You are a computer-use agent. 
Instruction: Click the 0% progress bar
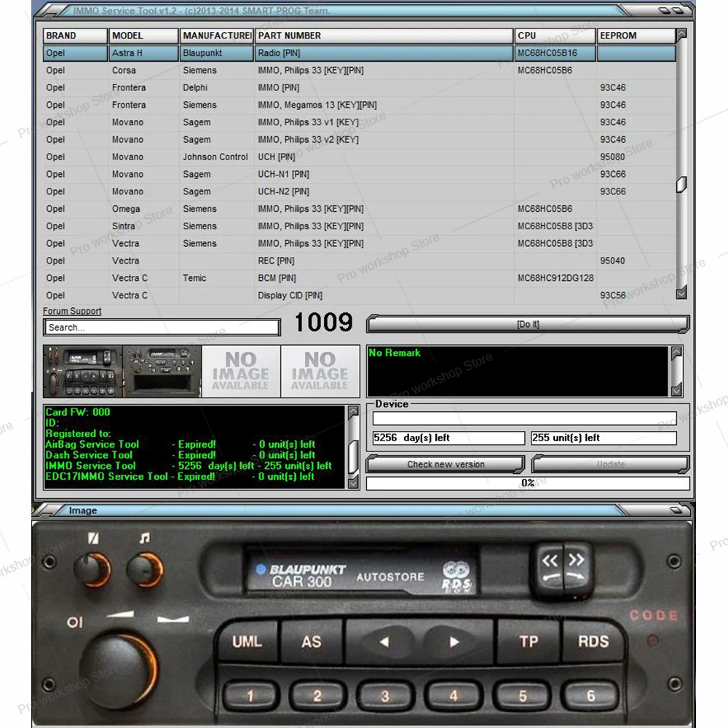tap(528, 483)
